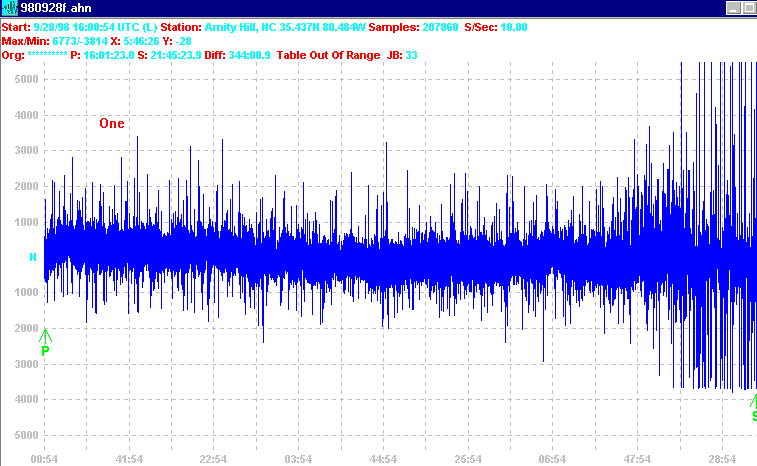Screen dimensions: 757x466
Task: Click the P wave arrival marker
Action: click(45, 343)
